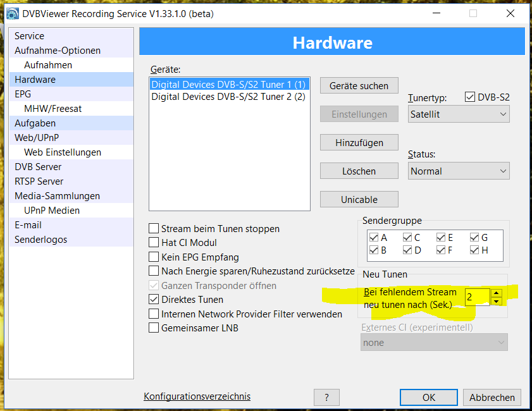Close the Recording Service window
532x411 pixels.
point(510,13)
